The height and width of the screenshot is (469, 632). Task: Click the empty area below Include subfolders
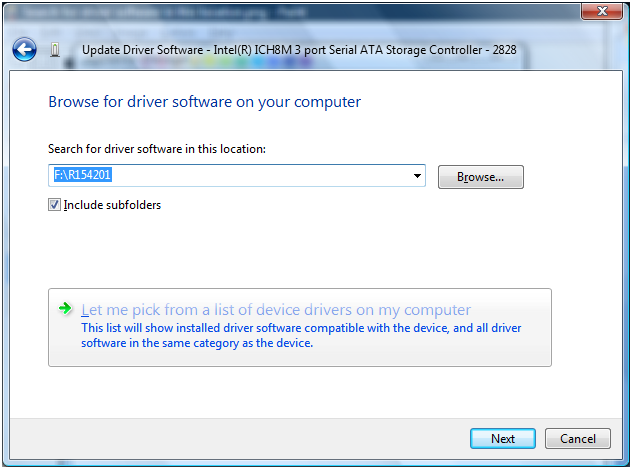tap(300, 250)
